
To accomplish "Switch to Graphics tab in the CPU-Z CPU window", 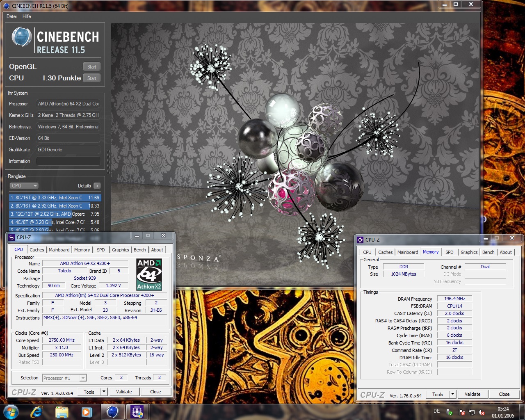I will click(121, 250).
